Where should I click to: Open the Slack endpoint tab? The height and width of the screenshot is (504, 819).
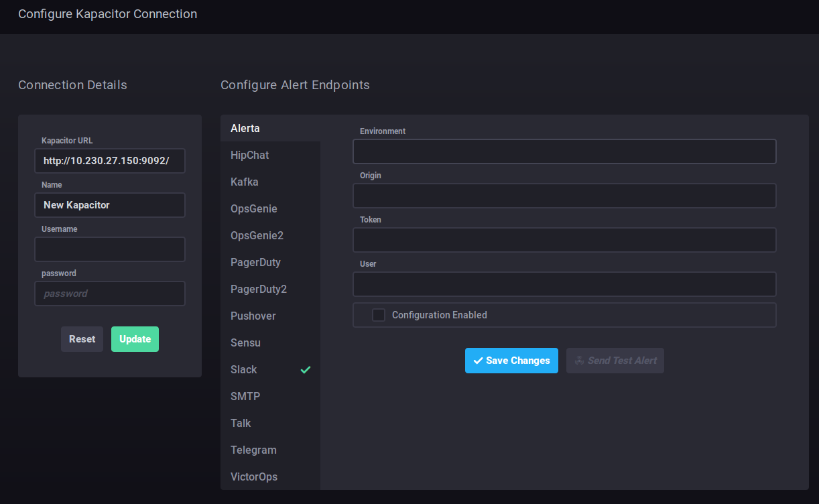(270, 369)
